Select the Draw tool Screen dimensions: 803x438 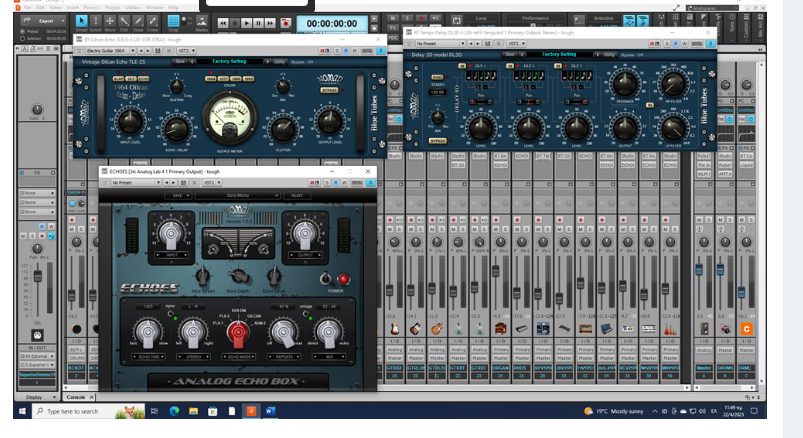click(x=138, y=22)
